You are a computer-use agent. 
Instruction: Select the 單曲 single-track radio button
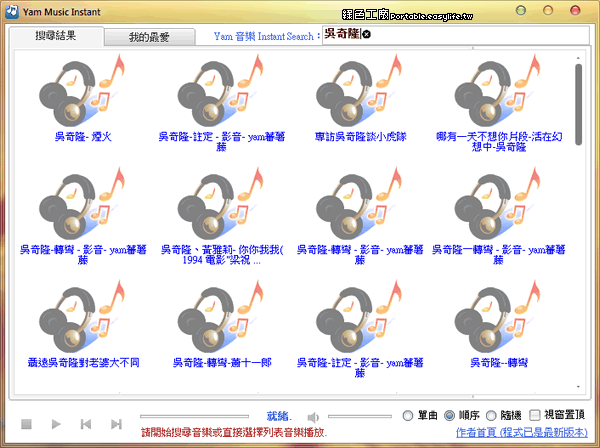(408, 415)
